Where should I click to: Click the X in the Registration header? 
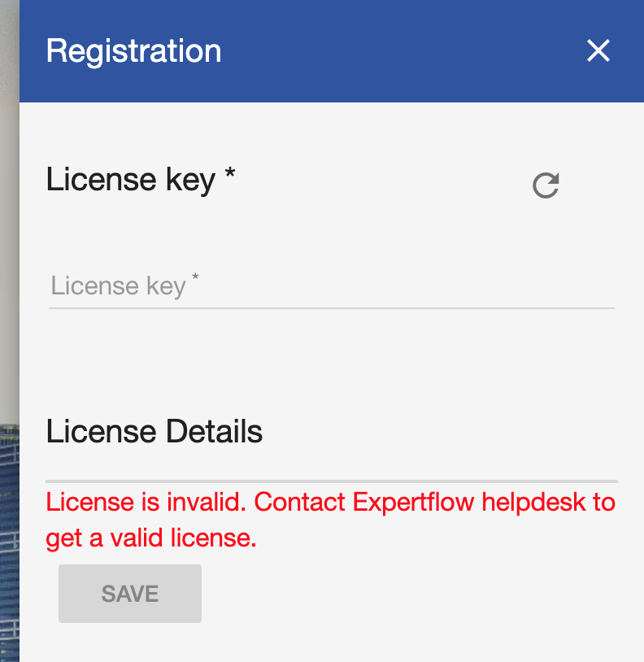coord(598,50)
